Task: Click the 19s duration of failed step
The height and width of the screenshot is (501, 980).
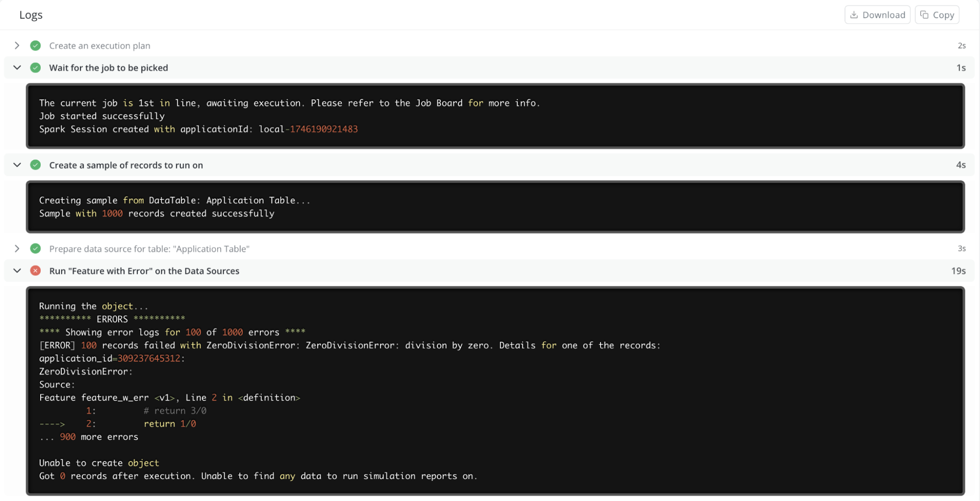Action: [958, 271]
